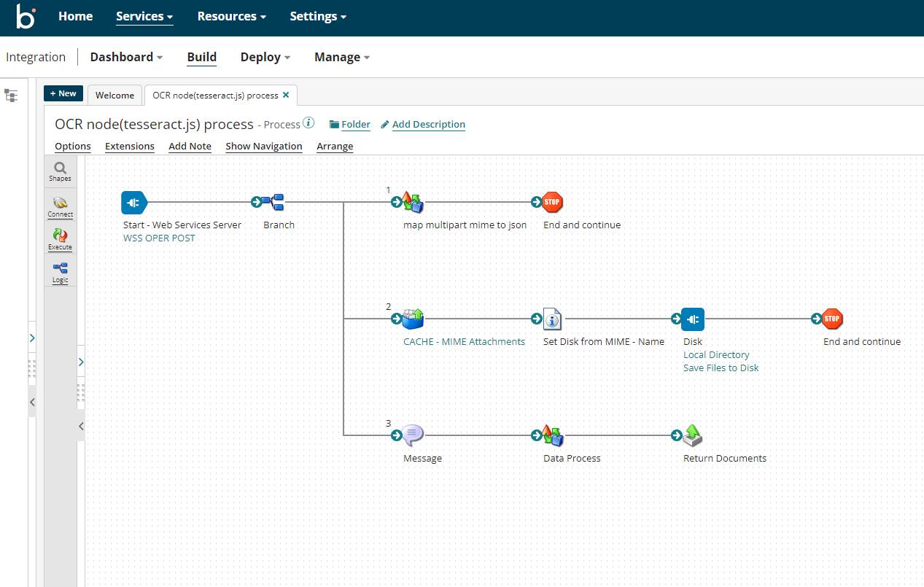Click the Return Documents shape
This screenshot has width=924, height=587.
tap(692, 435)
